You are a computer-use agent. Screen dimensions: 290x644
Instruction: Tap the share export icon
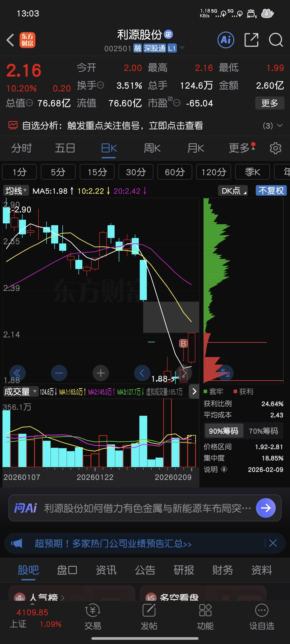[251, 40]
